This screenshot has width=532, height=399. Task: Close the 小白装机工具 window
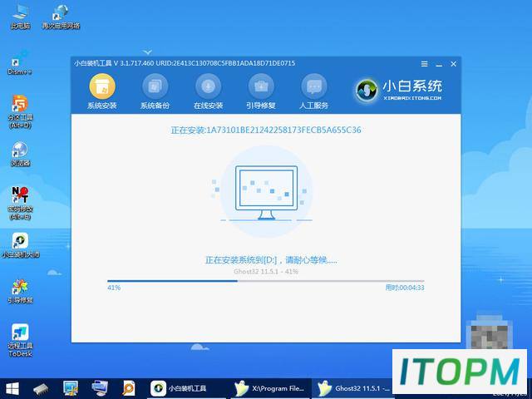pos(453,64)
